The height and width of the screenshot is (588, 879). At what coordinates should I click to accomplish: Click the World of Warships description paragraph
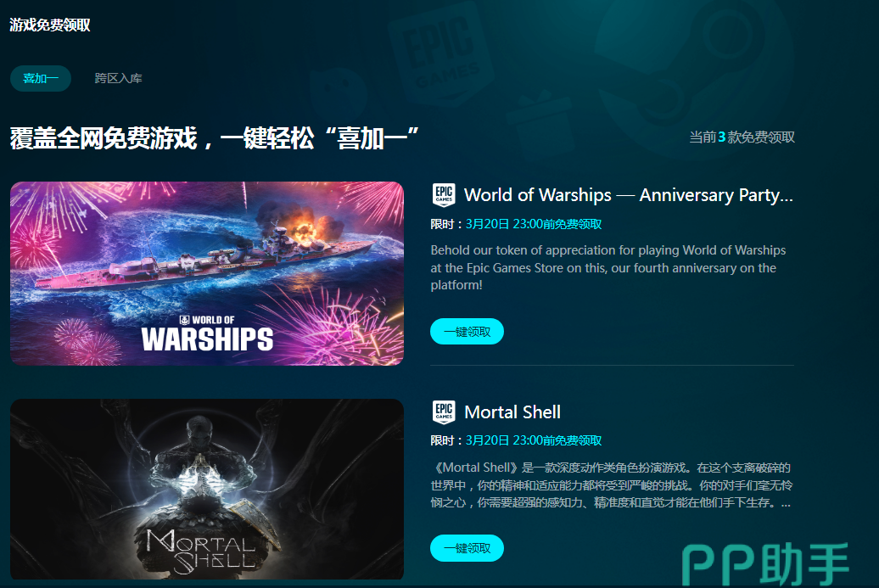click(608, 268)
